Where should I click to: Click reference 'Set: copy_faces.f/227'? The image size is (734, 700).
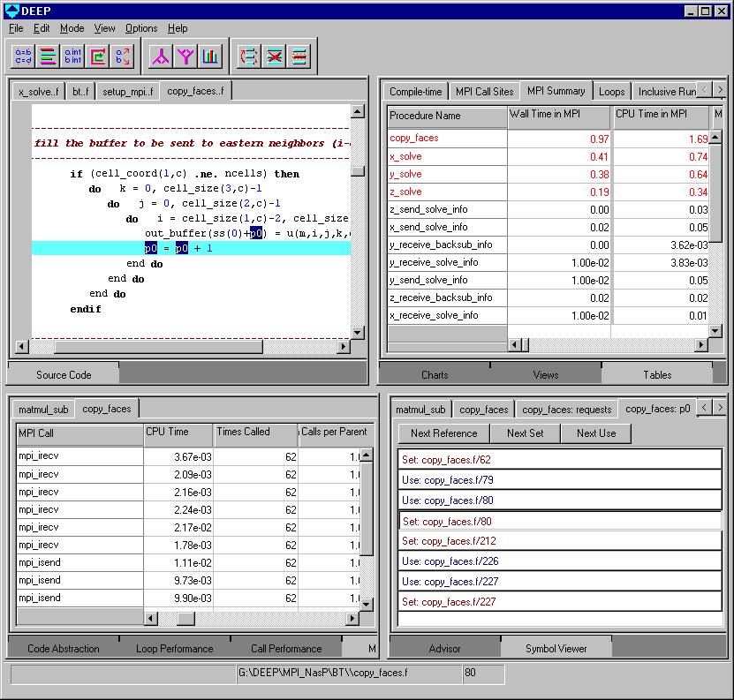559,602
